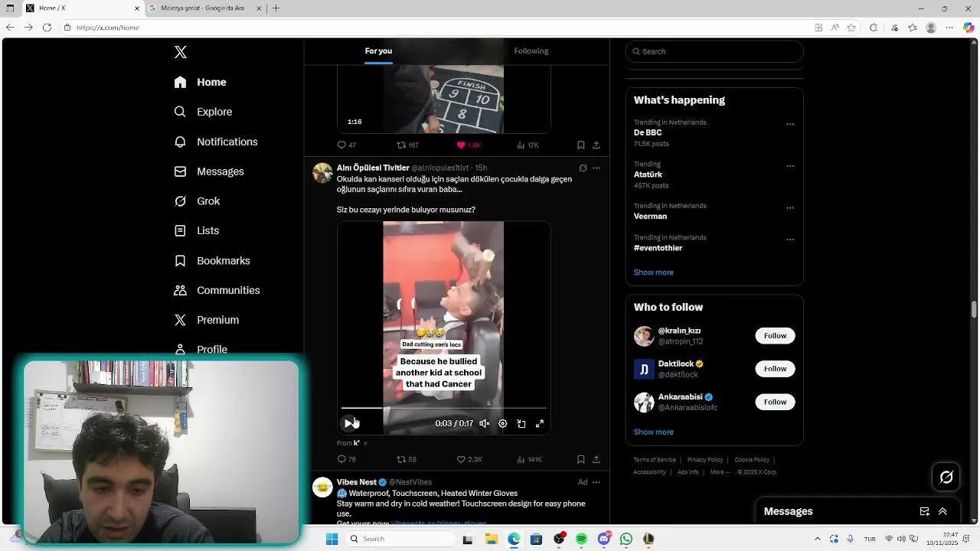Open Explore from the sidebar
The height and width of the screenshot is (551, 980).
tap(203, 112)
